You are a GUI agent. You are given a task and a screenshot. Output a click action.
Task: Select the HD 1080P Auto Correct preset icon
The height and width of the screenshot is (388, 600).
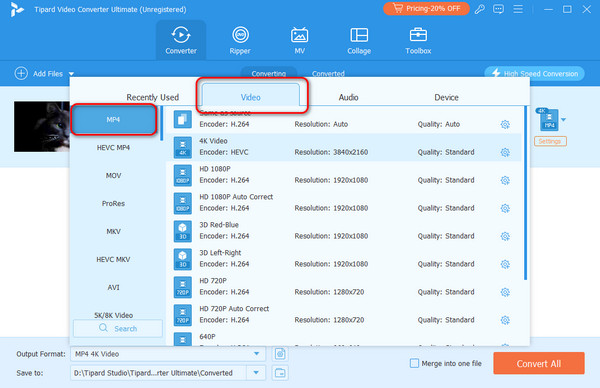click(x=183, y=203)
